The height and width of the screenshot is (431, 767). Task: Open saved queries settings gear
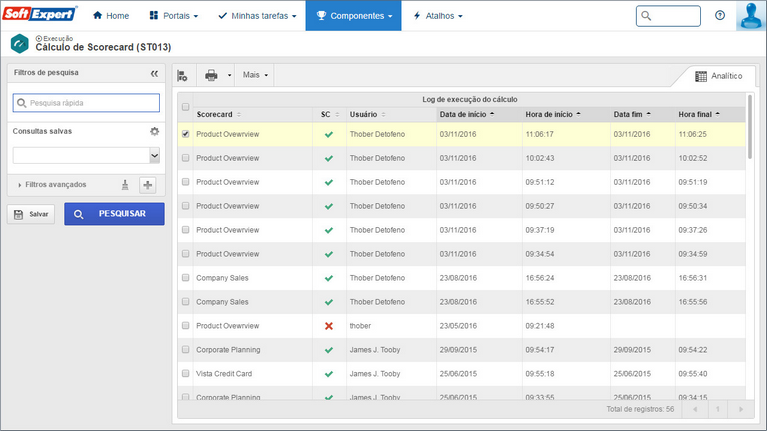click(x=155, y=132)
